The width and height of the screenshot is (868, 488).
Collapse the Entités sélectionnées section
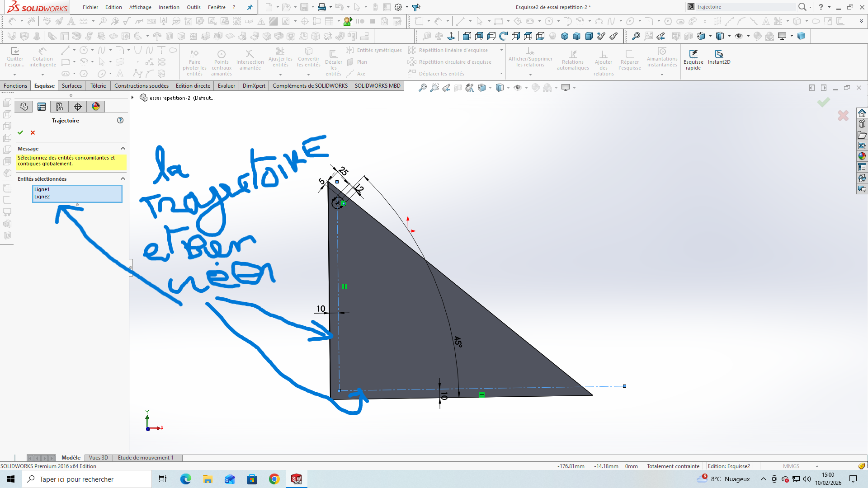click(x=123, y=179)
